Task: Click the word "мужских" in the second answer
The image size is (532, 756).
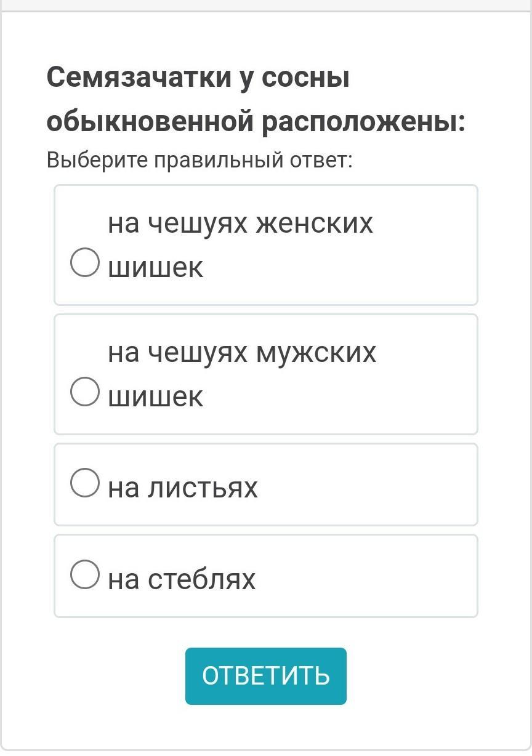Action: click(x=316, y=353)
